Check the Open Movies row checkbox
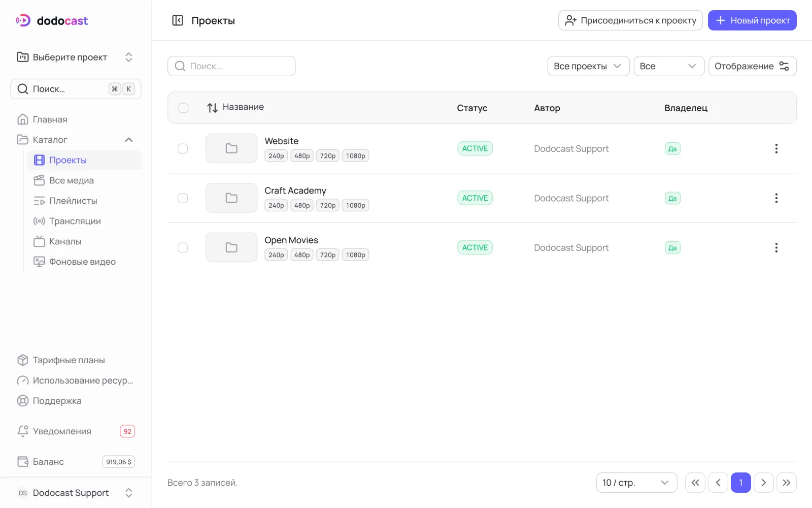This screenshot has width=812, height=508. point(183,247)
